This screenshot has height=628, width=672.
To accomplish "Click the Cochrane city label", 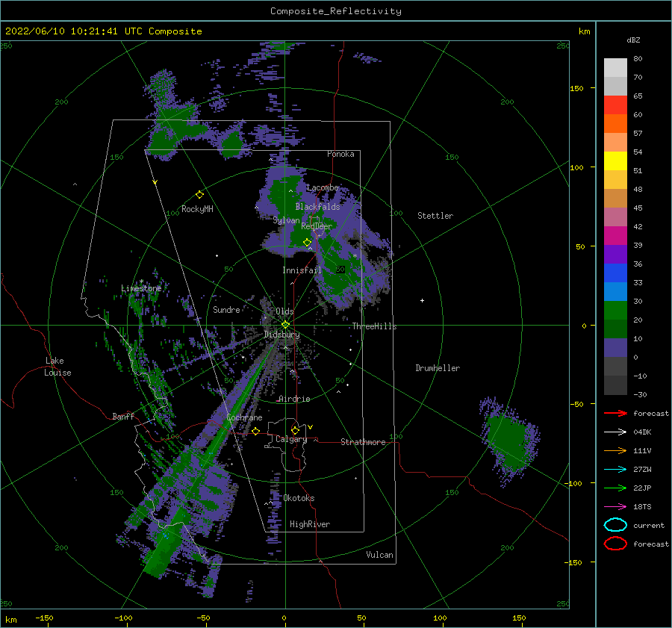I will (x=244, y=417).
